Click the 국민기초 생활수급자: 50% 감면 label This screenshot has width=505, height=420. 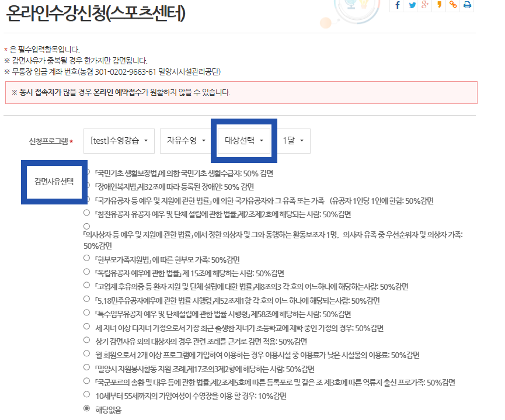point(184,173)
